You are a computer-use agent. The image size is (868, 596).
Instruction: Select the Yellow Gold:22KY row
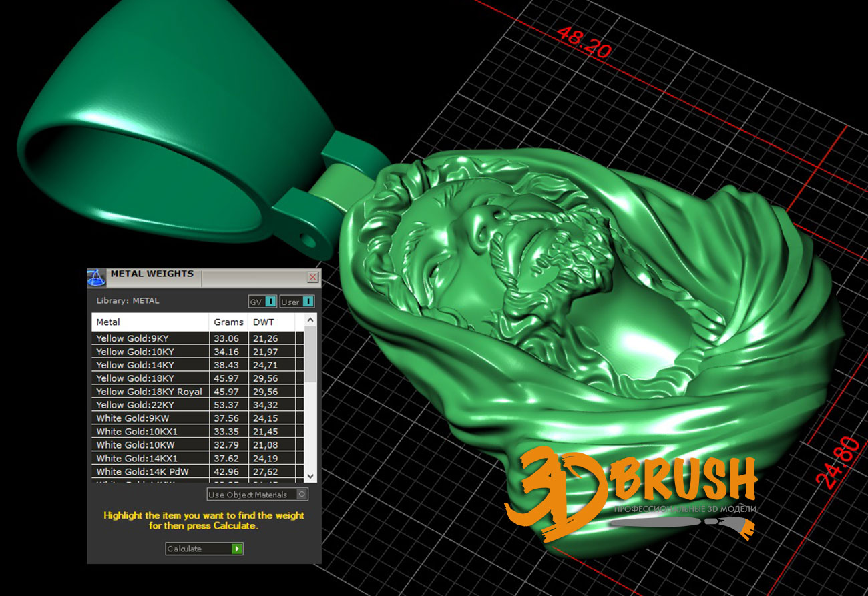point(198,405)
